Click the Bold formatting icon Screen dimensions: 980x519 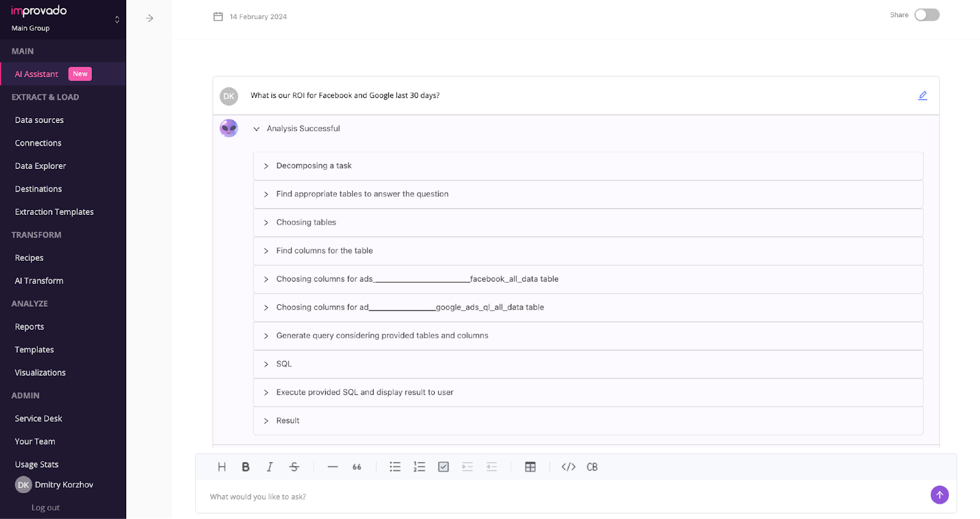pyautogui.click(x=246, y=467)
